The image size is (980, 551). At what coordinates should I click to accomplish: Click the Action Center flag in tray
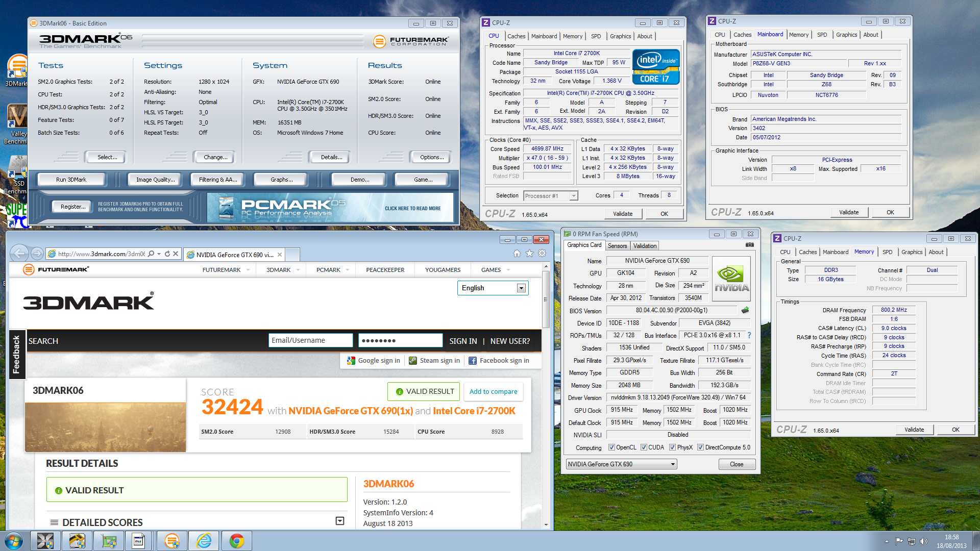(899, 541)
